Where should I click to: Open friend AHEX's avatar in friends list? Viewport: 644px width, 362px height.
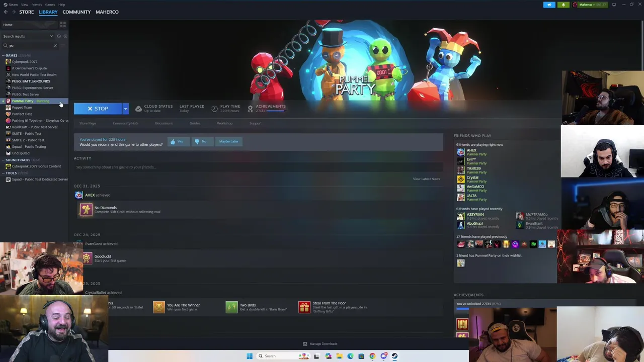(x=460, y=152)
